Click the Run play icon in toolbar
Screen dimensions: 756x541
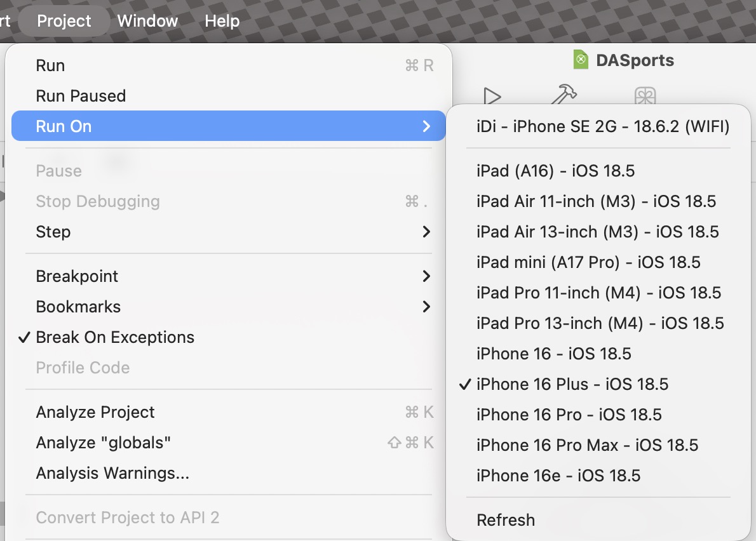coord(492,96)
